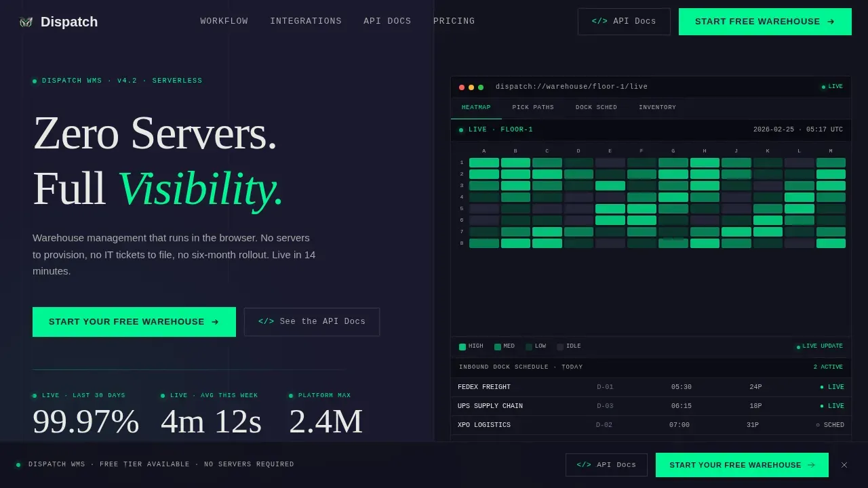
Task: Click heatmap cell row 5 column E
Action: tap(610, 209)
